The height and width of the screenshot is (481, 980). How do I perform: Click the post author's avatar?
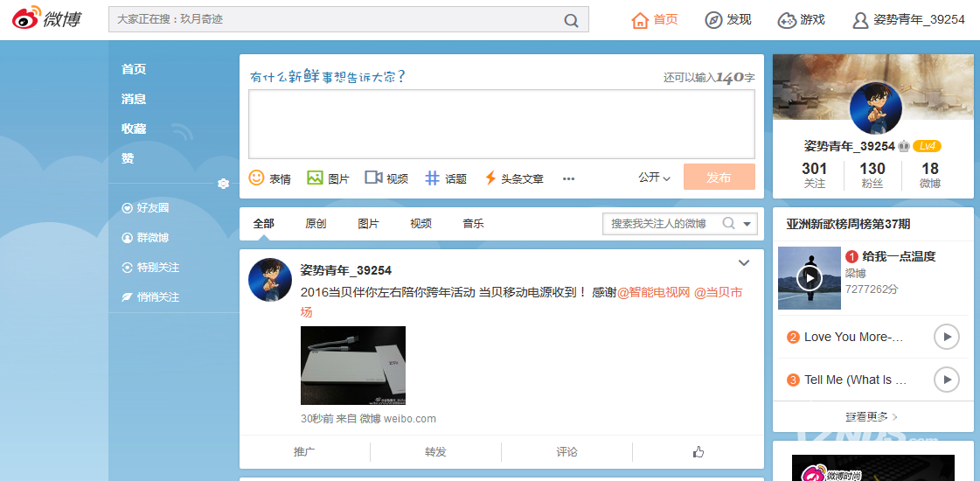[x=270, y=280]
